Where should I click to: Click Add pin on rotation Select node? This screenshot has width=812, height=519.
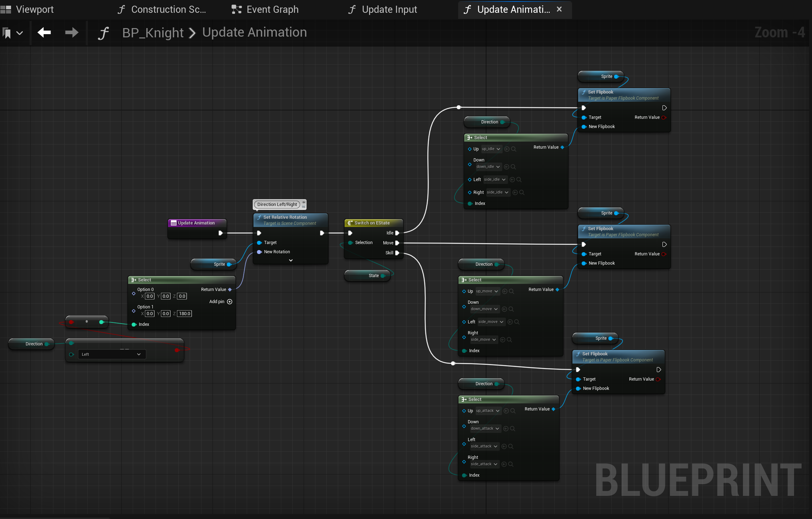click(x=221, y=302)
